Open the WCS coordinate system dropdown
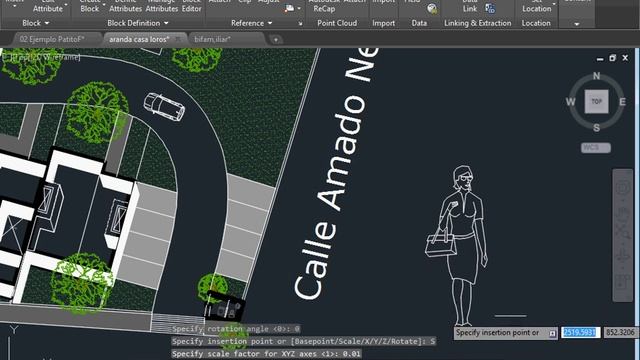Image resolution: width=640 pixels, height=360 pixels. coord(596,148)
